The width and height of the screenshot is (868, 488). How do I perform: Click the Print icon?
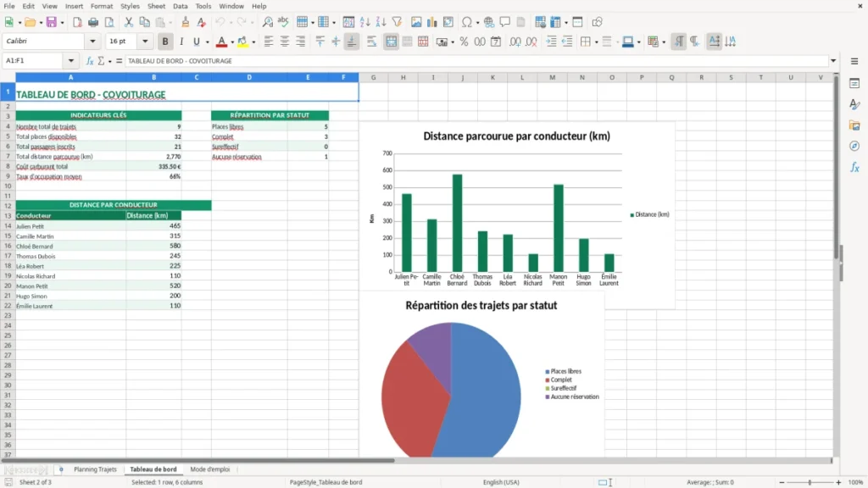click(93, 22)
